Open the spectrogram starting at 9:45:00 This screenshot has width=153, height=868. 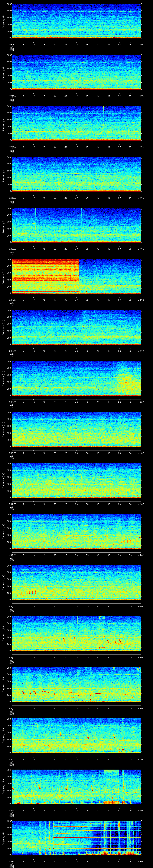point(76,685)
